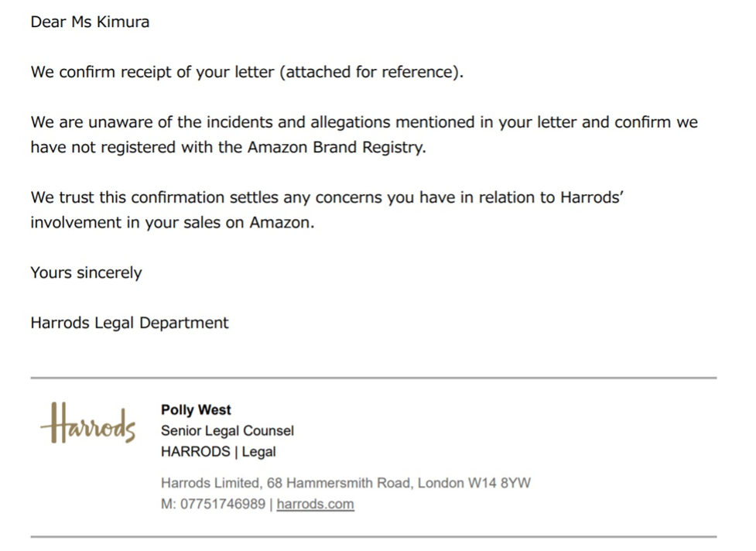The height and width of the screenshot is (551, 756).
Task: Click the HARRODS | Legal line
Action: pyautogui.click(x=218, y=452)
